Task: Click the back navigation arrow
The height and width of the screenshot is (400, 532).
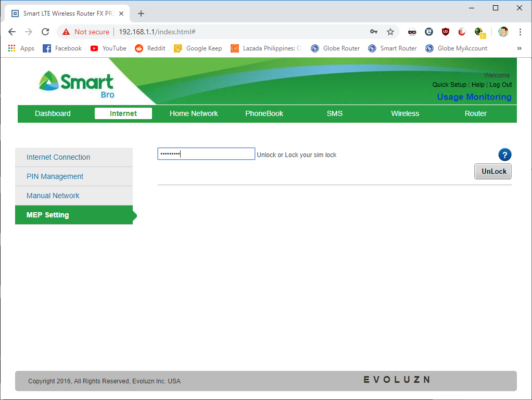Action: (x=12, y=32)
